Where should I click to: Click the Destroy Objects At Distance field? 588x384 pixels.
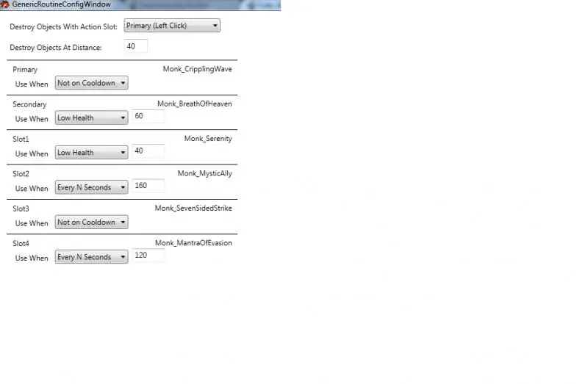136,46
